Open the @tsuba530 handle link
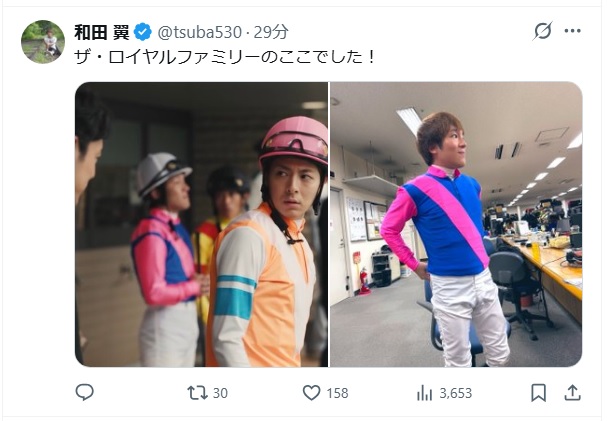This screenshot has width=607, height=421. point(200,32)
